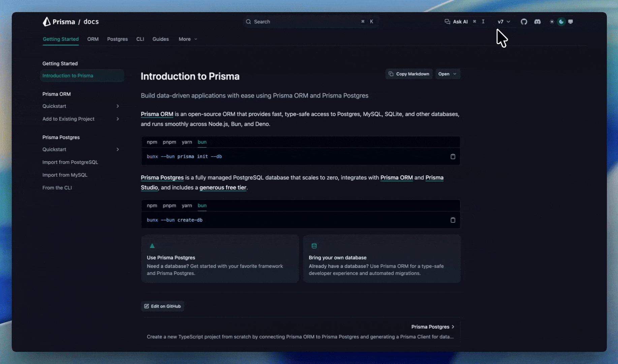Click the Ask AI icon

point(447,22)
